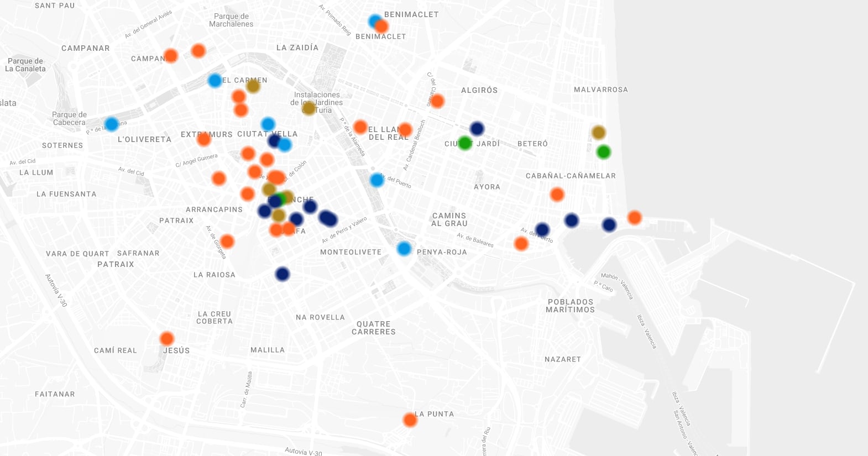
Task: Select the orange marker over Benimaclet blue marker
Action: click(x=381, y=26)
